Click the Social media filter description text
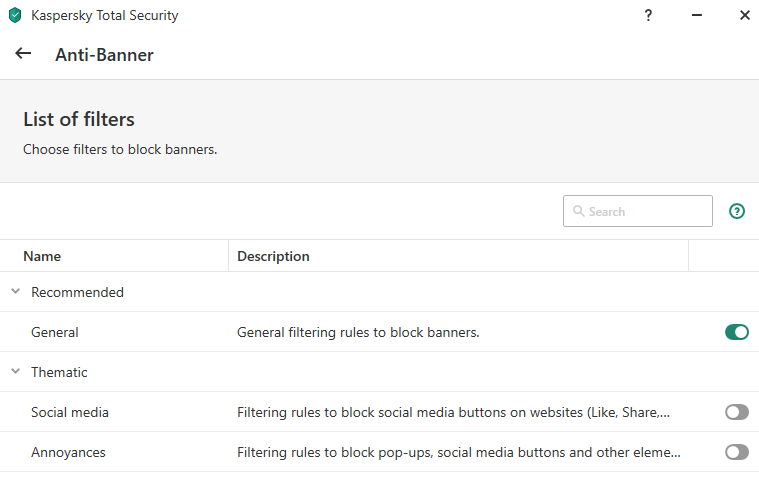 coord(454,412)
